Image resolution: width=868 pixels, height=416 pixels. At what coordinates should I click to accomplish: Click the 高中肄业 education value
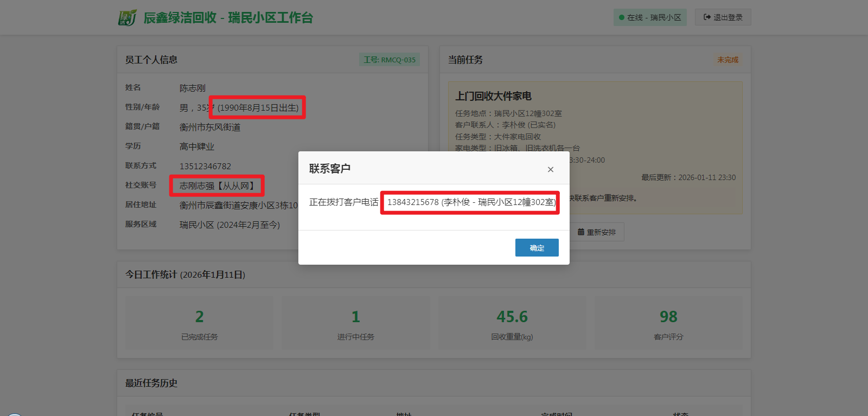[x=197, y=146]
